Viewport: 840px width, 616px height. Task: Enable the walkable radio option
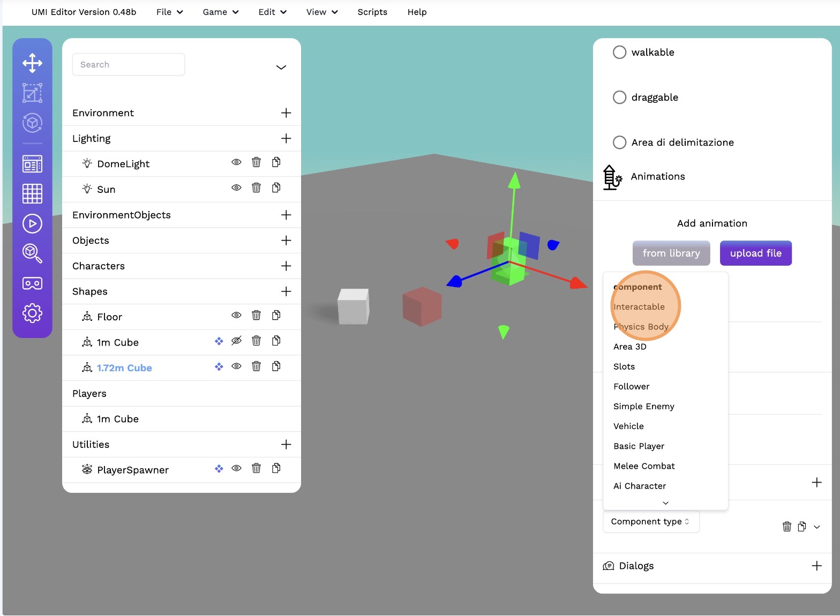619,52
